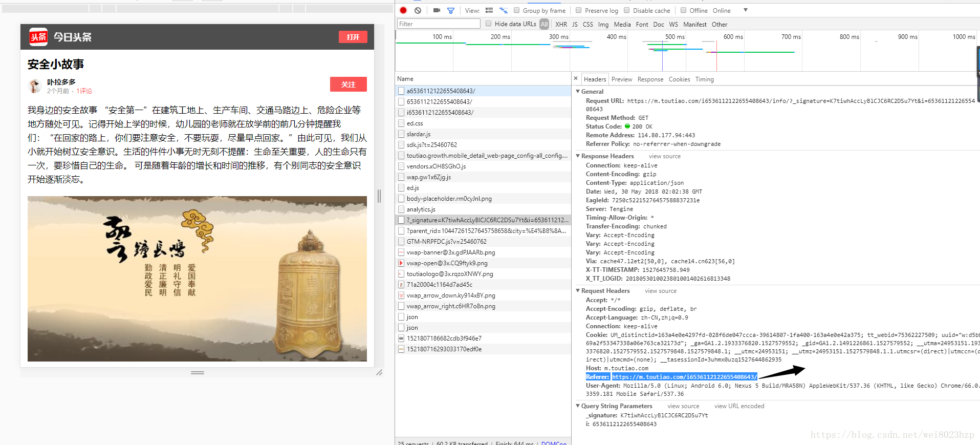The width and height of the screenshot is (980, 445).
Task: Click the file icon beside GTM-NRPFDC.js?v=25460762
Action: [401, 241]
